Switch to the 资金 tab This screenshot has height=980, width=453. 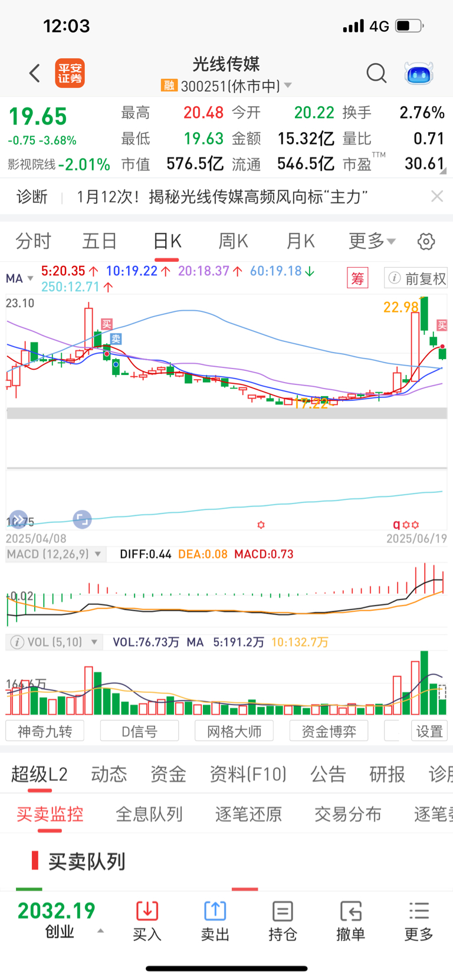tap(168, 774)
